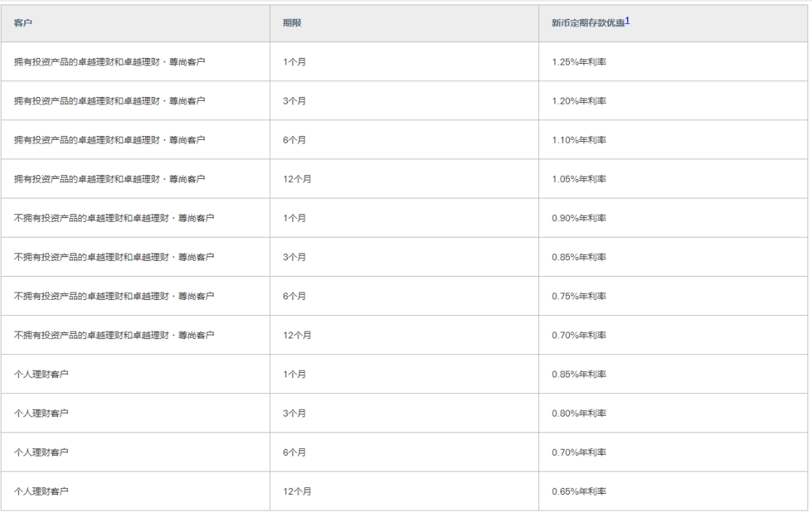Viewport: 812px width, 518px height.
Task: Select 3个月 term in 个人理财客户 row
Action: pyautogui.click(x=295, y=413)
